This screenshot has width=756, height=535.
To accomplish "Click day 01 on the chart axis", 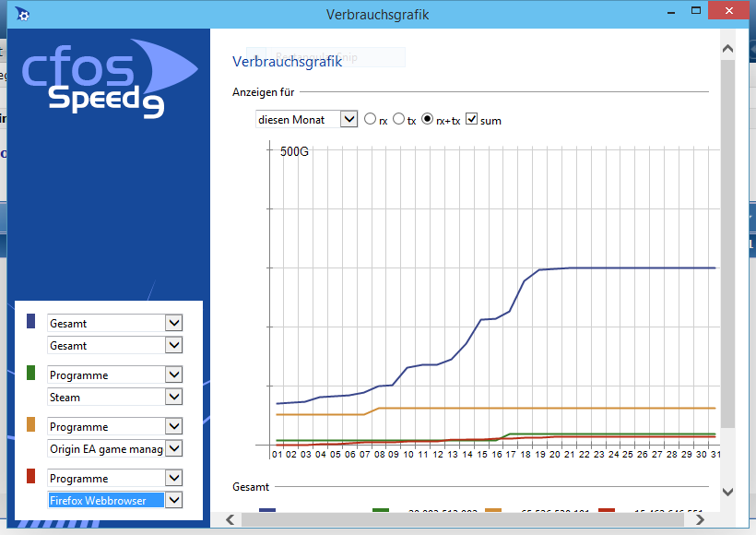I will click(x=277, y=455).
